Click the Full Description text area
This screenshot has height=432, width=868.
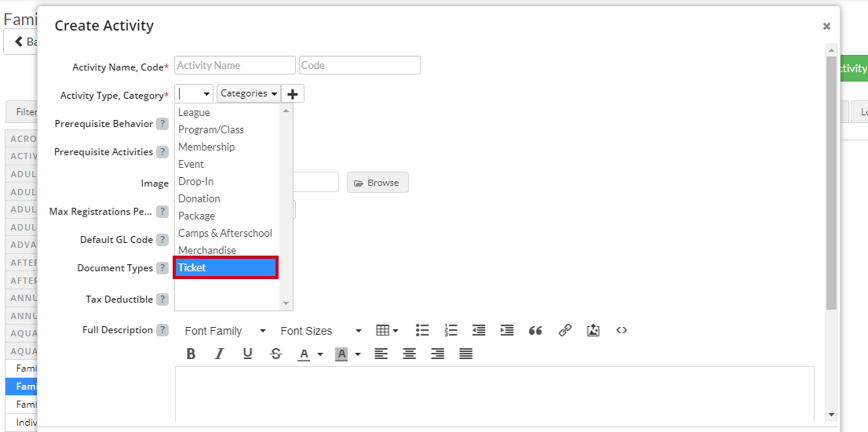(494, 395)
